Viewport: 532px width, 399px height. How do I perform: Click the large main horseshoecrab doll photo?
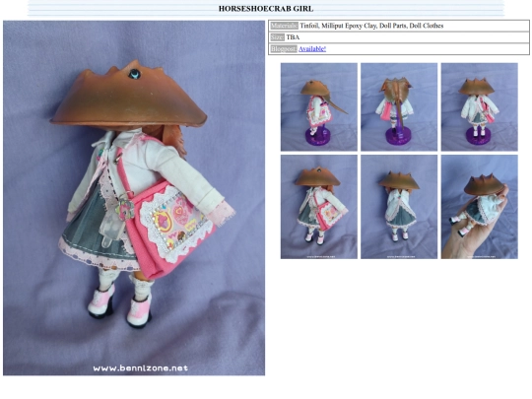134,198
